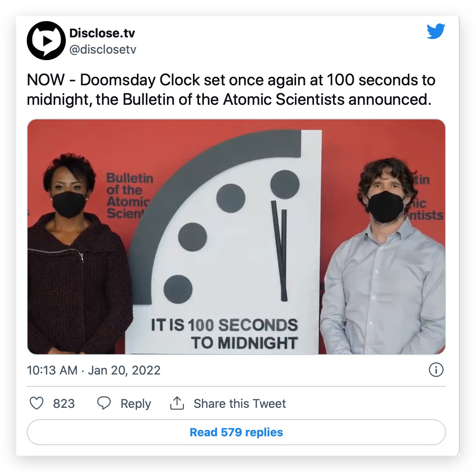Screen dimensions: 476x472
Task: Open the circled info icon
Action: coord(436,370)
